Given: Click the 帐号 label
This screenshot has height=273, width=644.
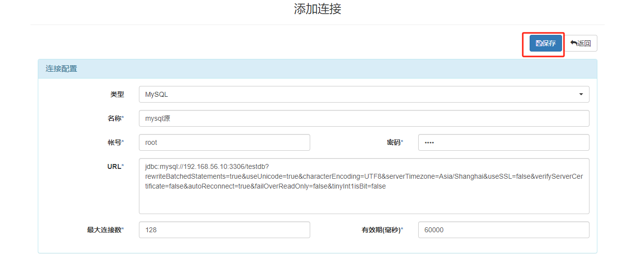Looking at the screenshot, I should click(116, 142).
